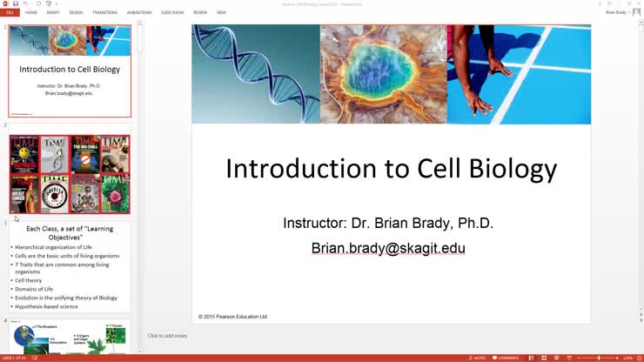Click the Next Slide arrows below vertical scrollbar

tap(641, 319)
